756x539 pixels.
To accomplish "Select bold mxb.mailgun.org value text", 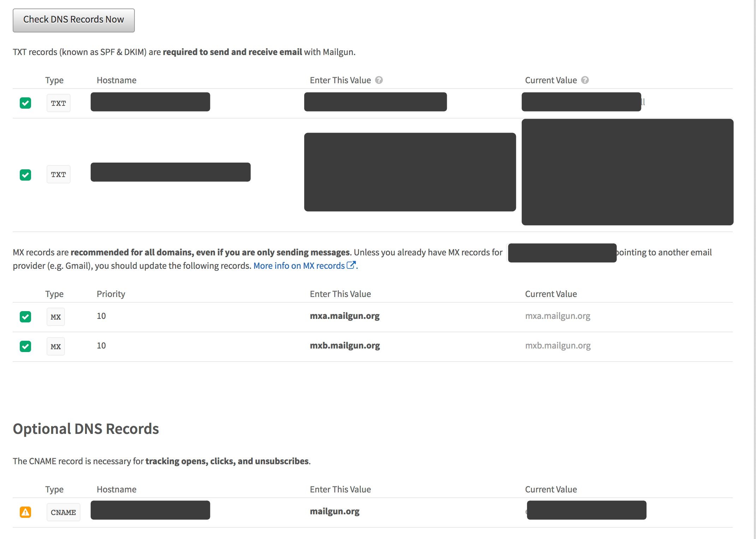I will [x=344, y=345].
